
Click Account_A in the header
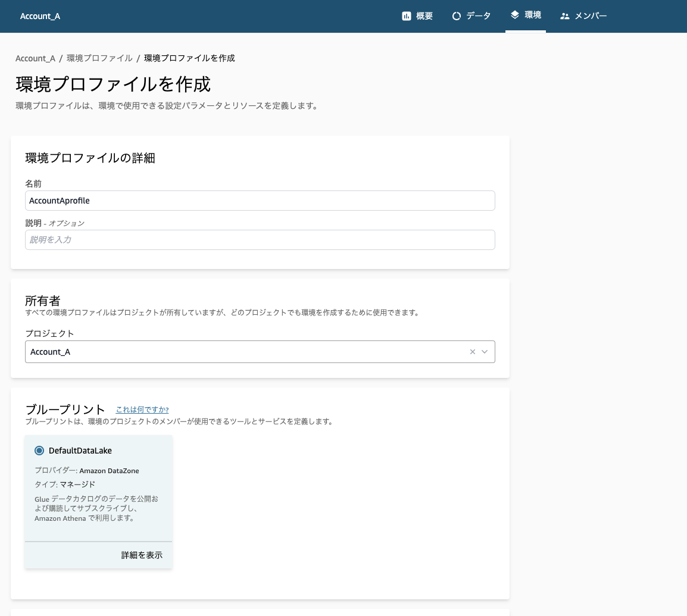click(x=40, y=16)
